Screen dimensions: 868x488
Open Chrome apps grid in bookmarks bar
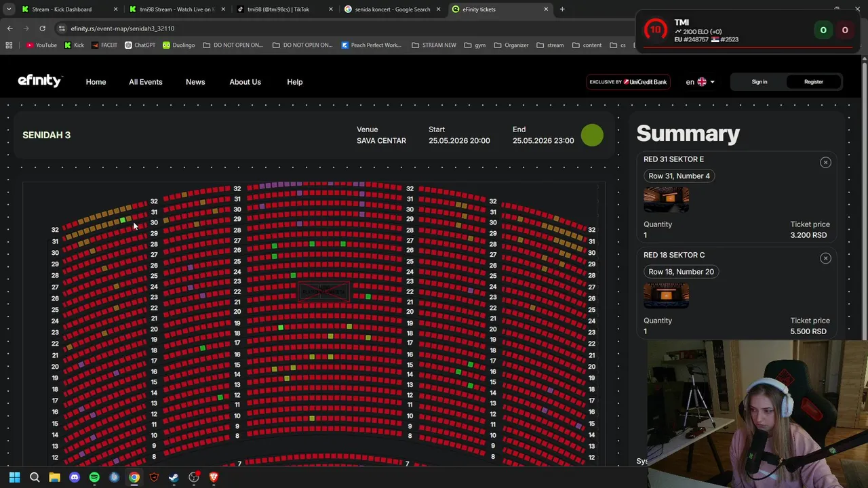point(9,45)
